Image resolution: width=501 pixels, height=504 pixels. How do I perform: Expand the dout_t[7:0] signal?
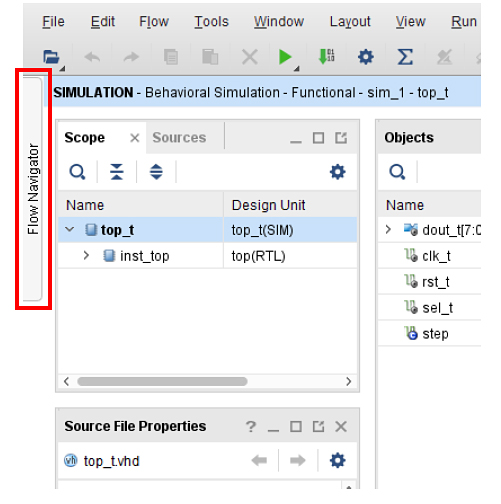388,229
